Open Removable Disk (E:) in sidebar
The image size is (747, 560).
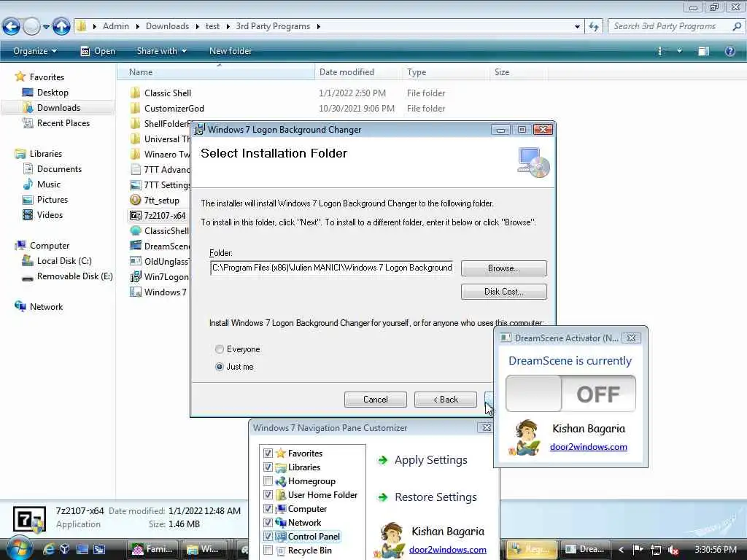tap(74, 276)
